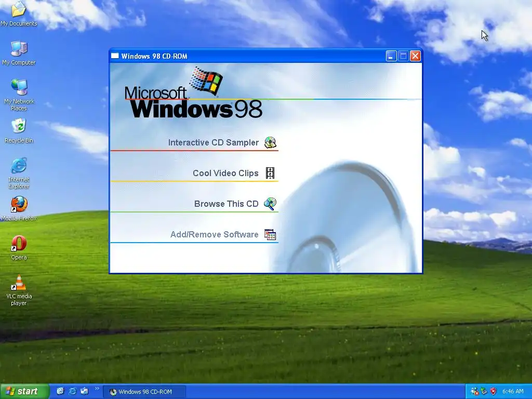Launch Internet Explorer from Quick Launch
532x399 pixels.
pos(72,391)
